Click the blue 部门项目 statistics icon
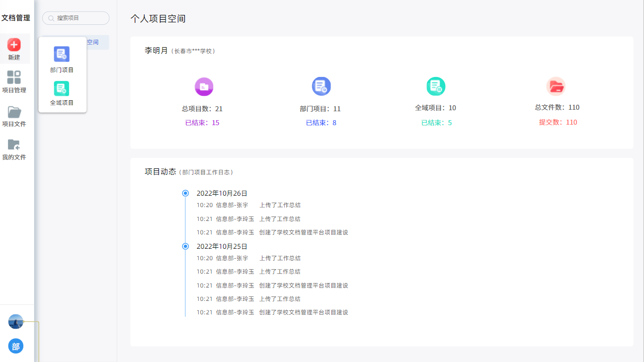 [321, 86]
